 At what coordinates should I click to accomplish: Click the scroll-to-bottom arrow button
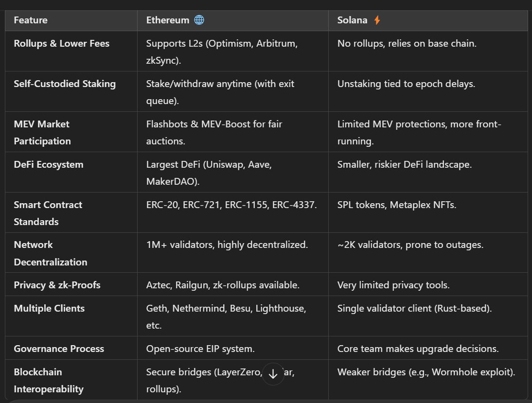(273, 374)
